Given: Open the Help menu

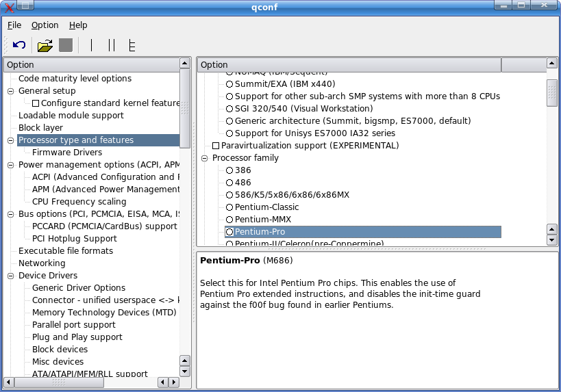Looking at the screenshot, I should 78,25.
